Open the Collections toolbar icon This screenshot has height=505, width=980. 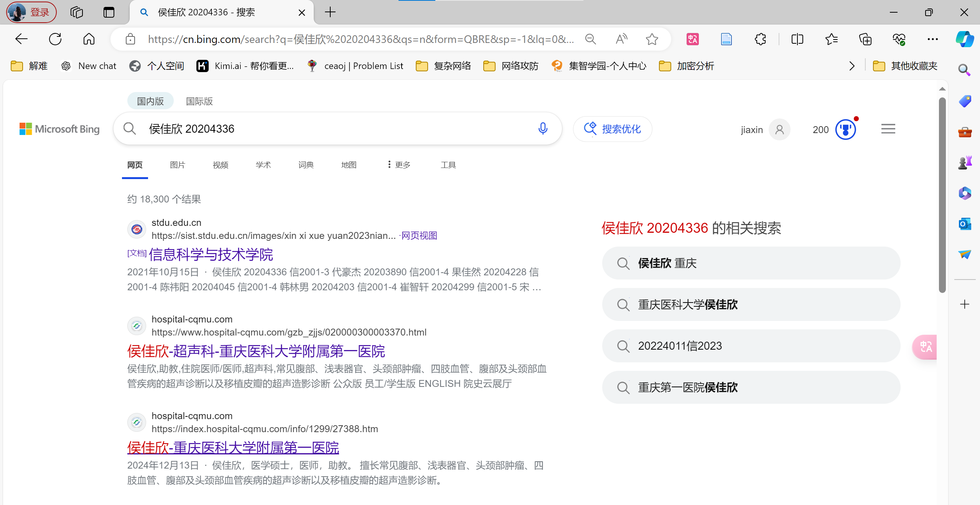(x=865, y=39)
